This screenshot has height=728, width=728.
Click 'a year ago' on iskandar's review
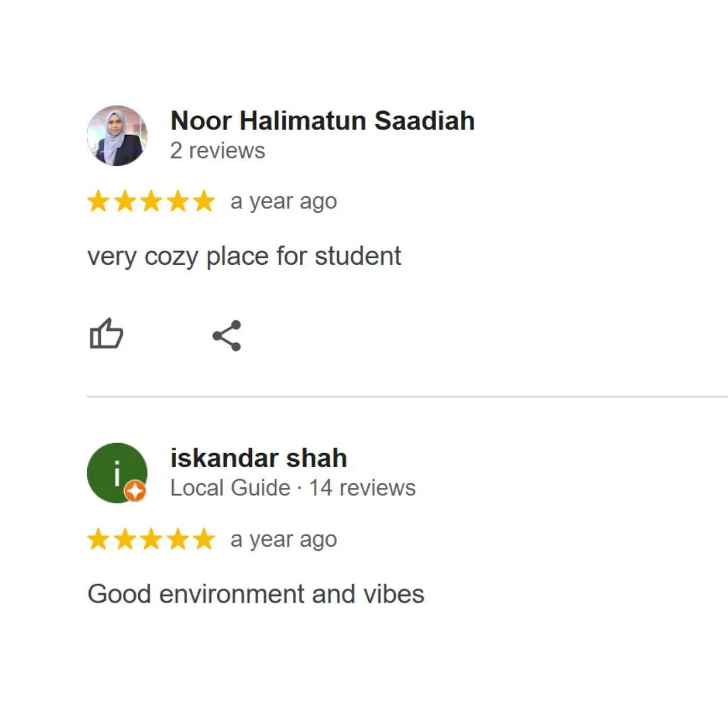tap(284, 539)
